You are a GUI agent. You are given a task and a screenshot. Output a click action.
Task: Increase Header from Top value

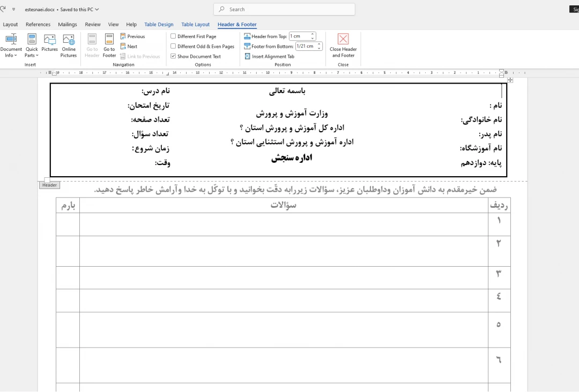(x=313, y=34)
